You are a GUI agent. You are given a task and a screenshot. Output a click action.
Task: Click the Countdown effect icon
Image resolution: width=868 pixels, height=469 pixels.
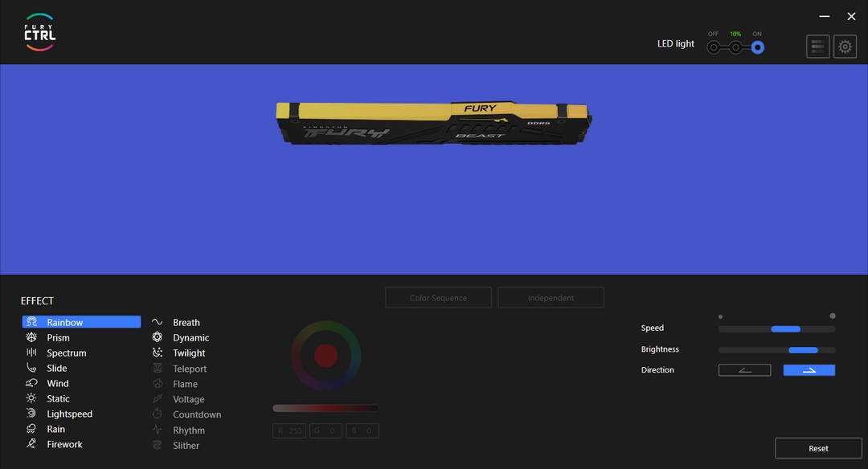[158, 414]
